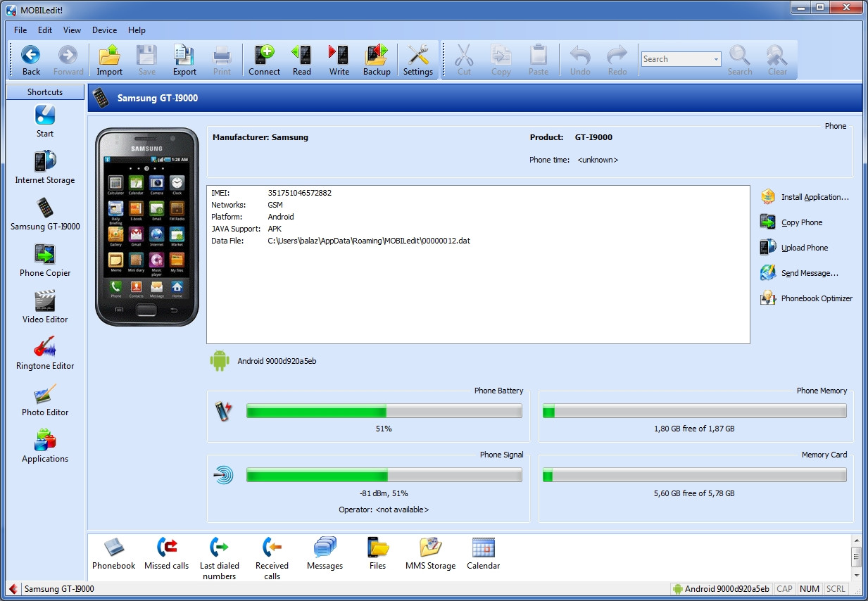Image resolution: width=868 pixels, height=601 pixels.
Task: Click the status bar Android device indicator
Action: 720,589
